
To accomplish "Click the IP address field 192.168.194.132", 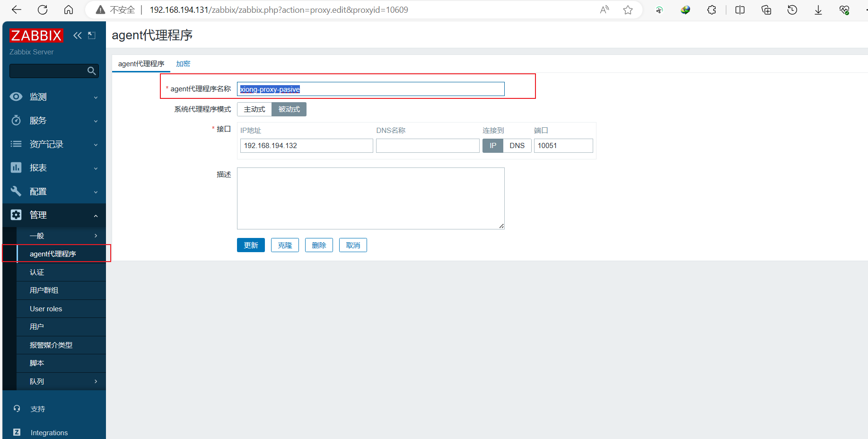I will (307, 146).
